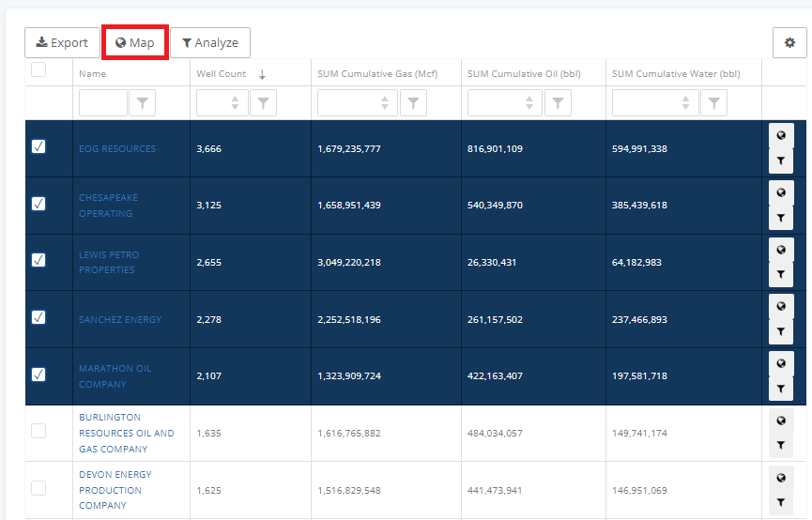Screen dimensions: 812x520
Task: Open the Cumulative Oil filter funnel
Action: pyautogui.click(x=558, y=102)
